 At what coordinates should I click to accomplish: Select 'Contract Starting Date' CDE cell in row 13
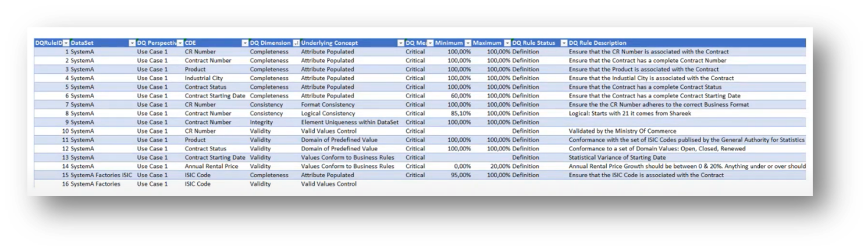(215, 157)
